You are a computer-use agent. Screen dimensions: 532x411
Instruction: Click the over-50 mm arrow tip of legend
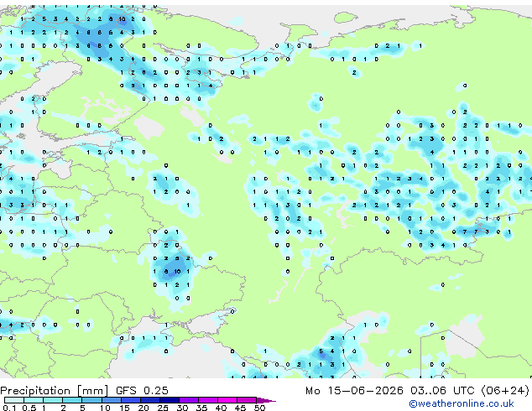click(x=266, y=400)
